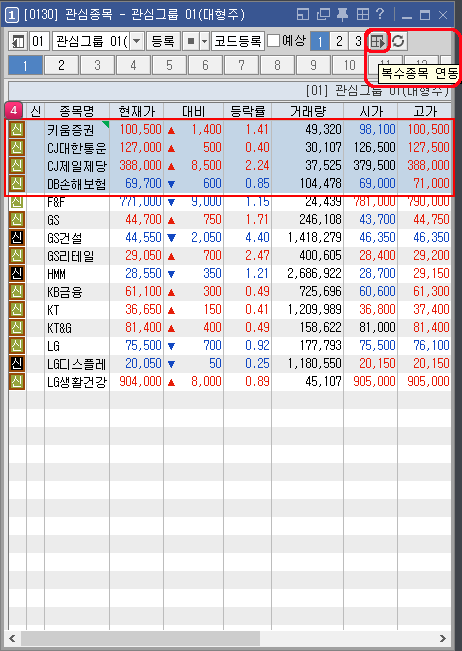Click the 신 icon beside DB손해보험
The width and height of the screenshot is (462, 651).
click(x=17, y=183)
